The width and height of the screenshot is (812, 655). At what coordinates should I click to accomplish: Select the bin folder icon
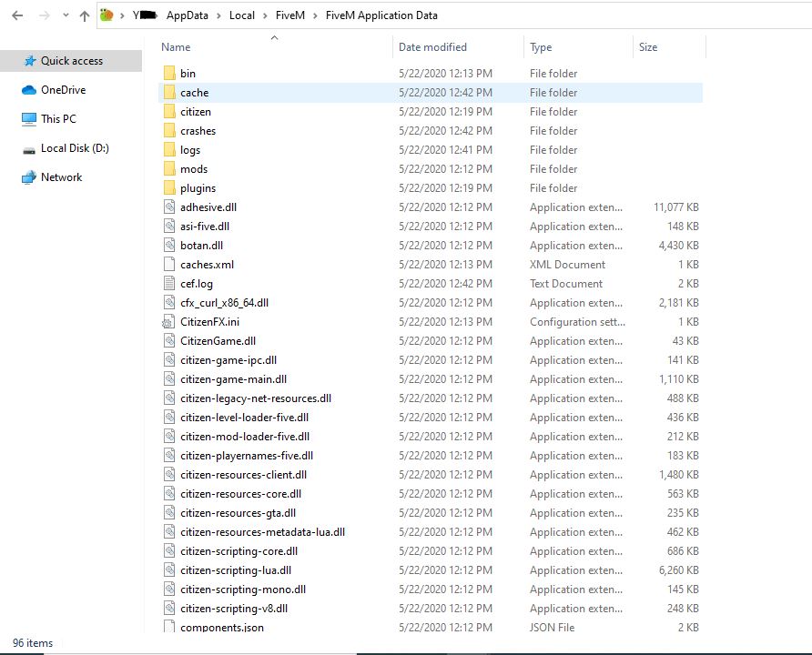tap(169, 73)
